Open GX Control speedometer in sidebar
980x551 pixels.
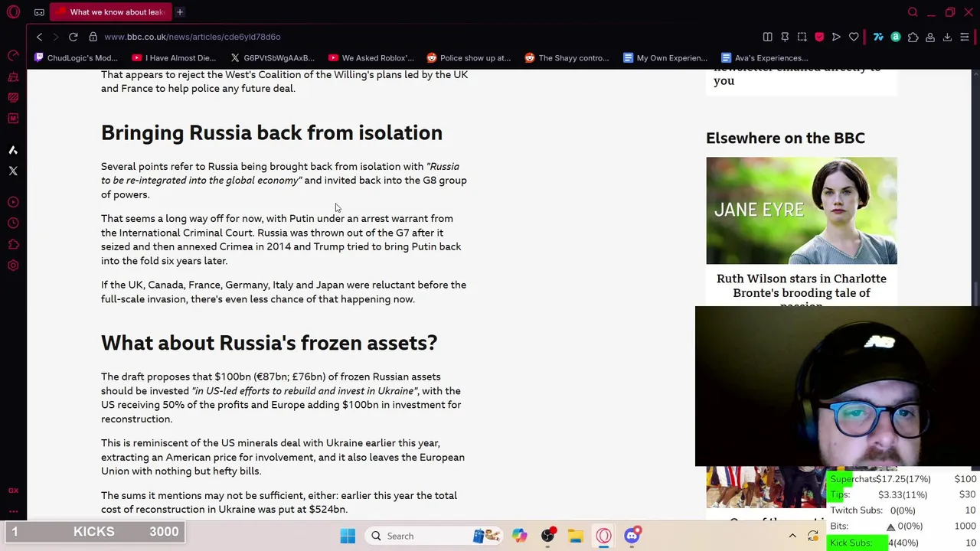(13, 56)
